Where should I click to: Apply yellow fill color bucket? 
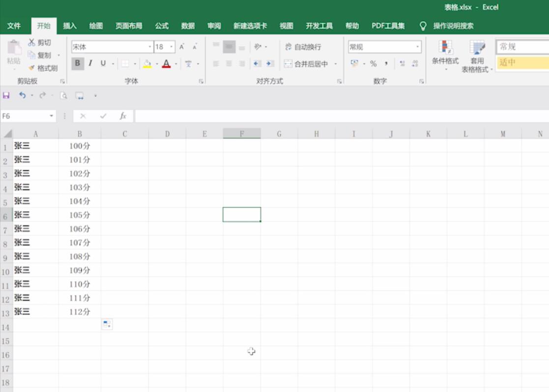147,64
